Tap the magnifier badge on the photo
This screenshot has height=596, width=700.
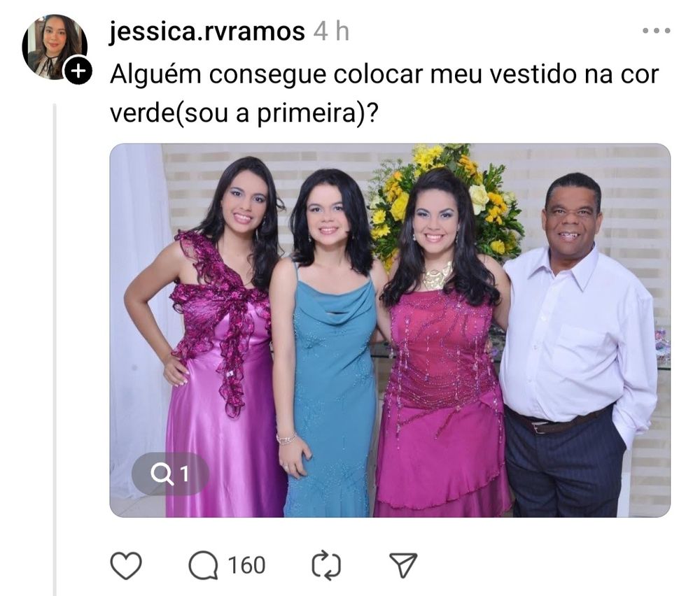point(170,474)
